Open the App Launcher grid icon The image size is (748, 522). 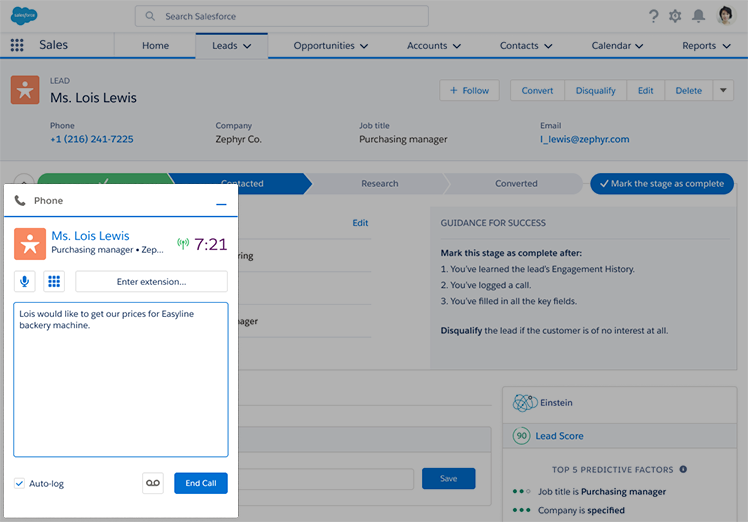[x=17, y=45]
